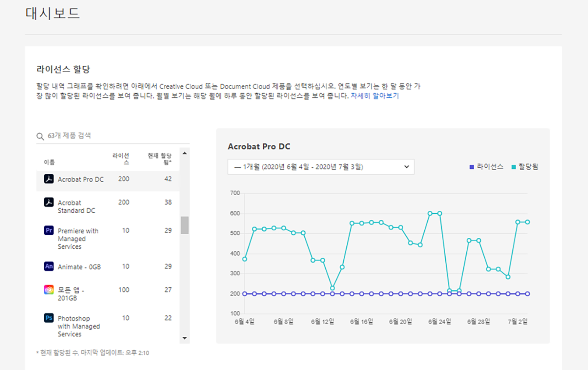Click the 600 y-axis label
This screenshot has width=588, height=370.
tap(235, 214)
